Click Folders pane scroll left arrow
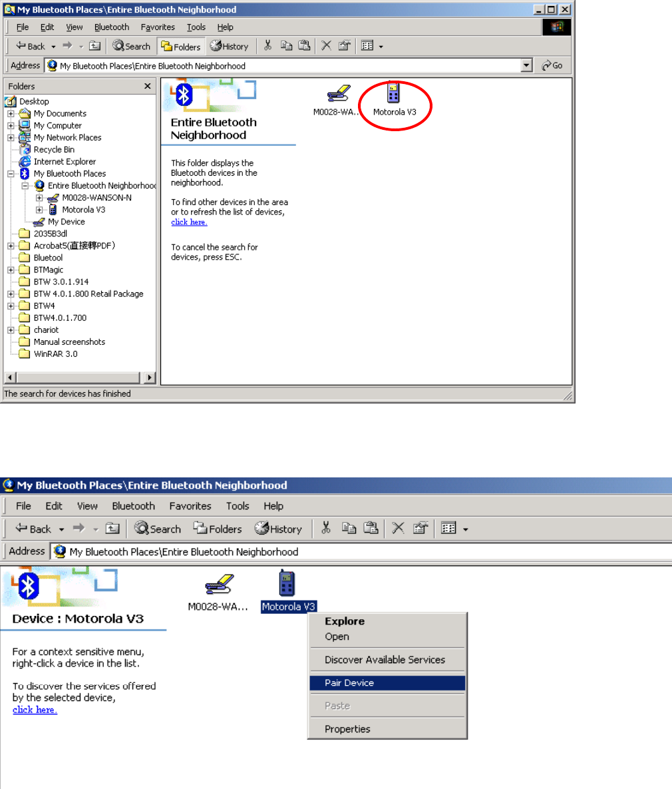The width and height of the screenshot is (672, 789). (x=10, y=378)
